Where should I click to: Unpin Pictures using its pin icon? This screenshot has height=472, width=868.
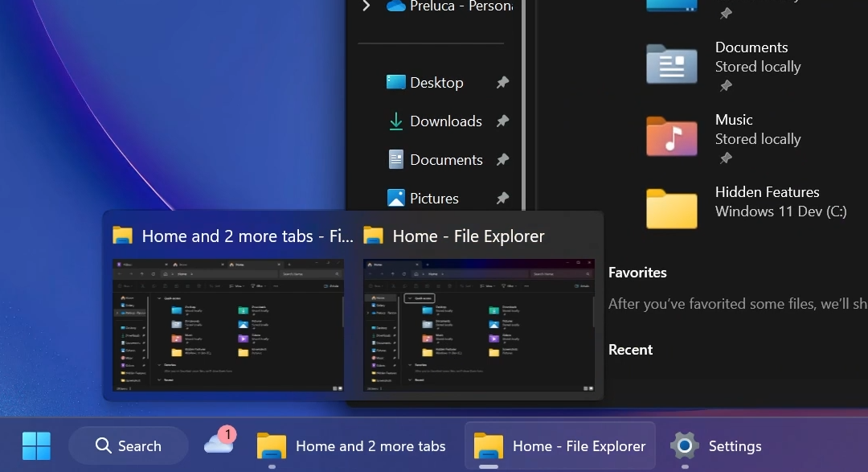point(503,198)
